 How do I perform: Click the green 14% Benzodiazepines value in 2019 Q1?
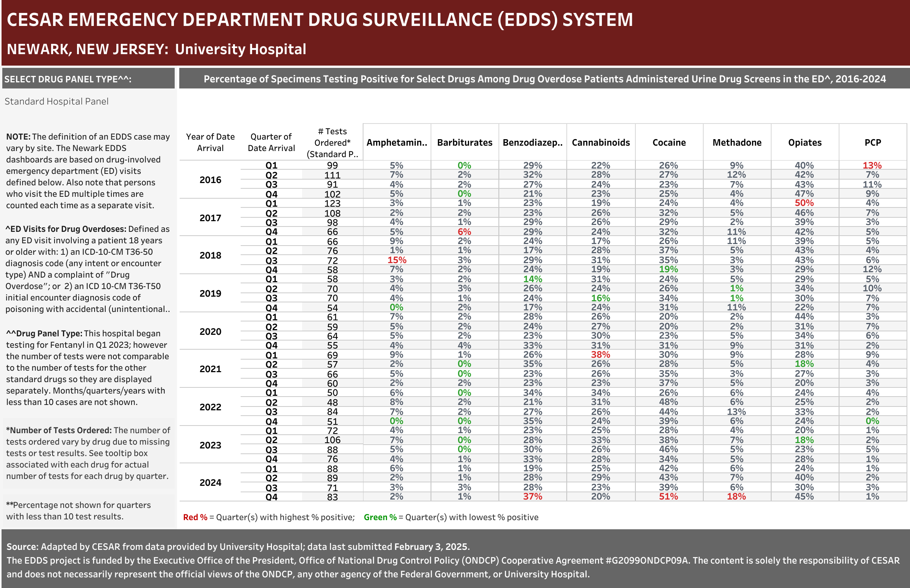(533, 279)
